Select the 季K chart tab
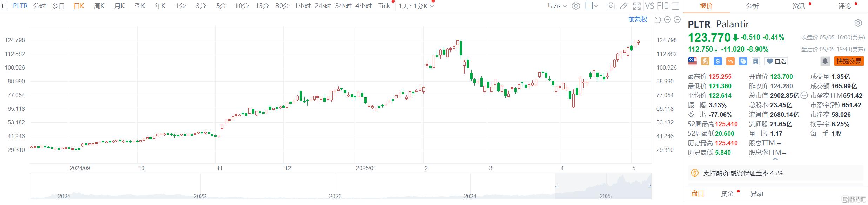The width and height of the screenshot is (868, 205). (140, 6)
